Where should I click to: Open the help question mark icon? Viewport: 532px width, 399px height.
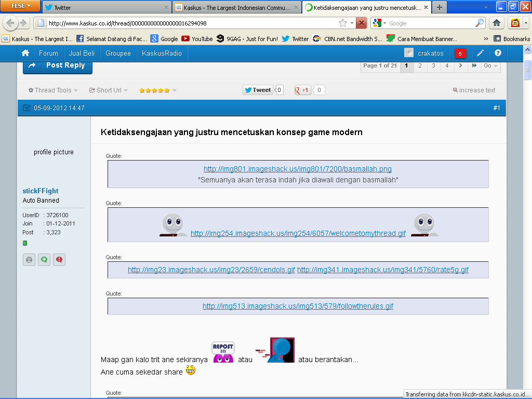pos(498,53)
